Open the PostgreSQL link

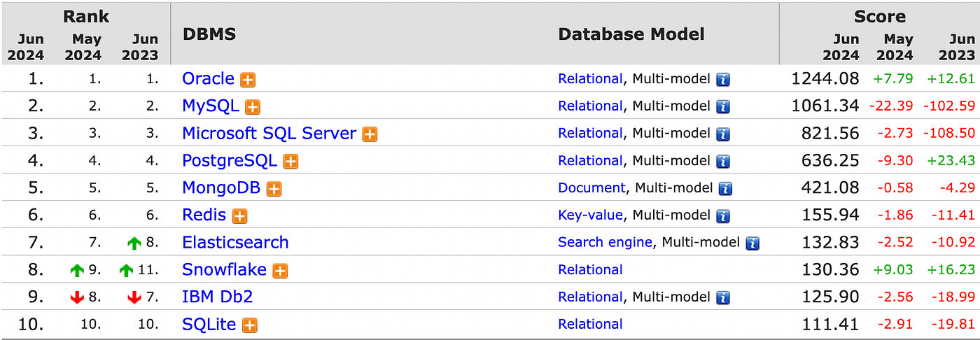coord(230,160)
